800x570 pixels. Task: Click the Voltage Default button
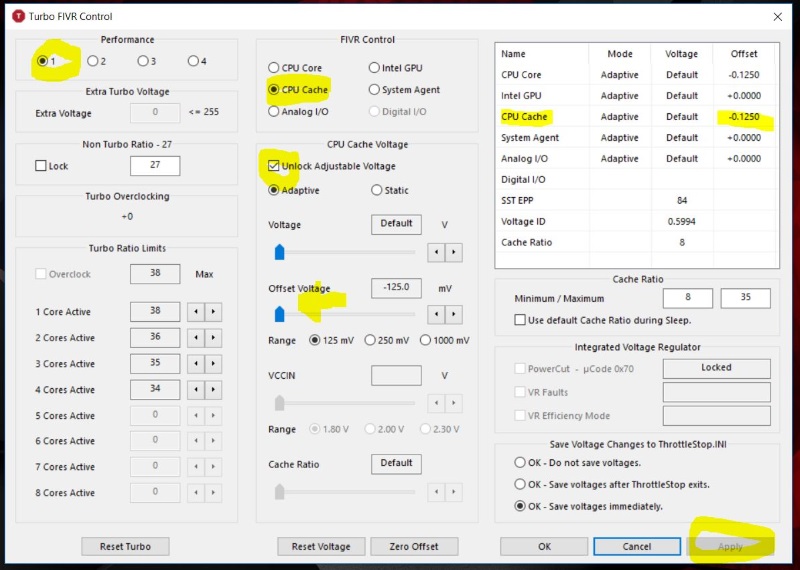pos(396,224)
